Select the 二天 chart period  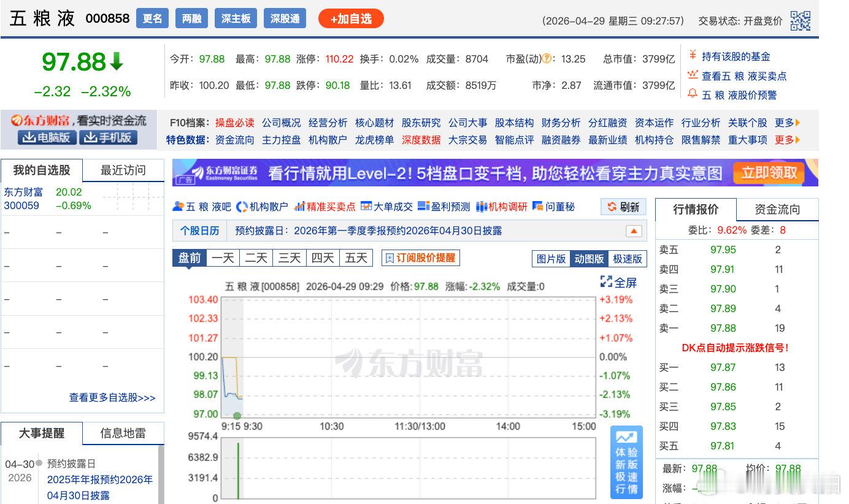coord(256,258)
